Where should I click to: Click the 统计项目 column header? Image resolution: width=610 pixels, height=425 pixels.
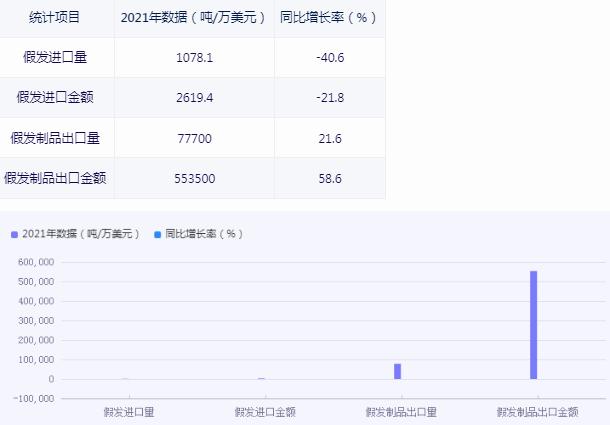[x=56, y=18]
